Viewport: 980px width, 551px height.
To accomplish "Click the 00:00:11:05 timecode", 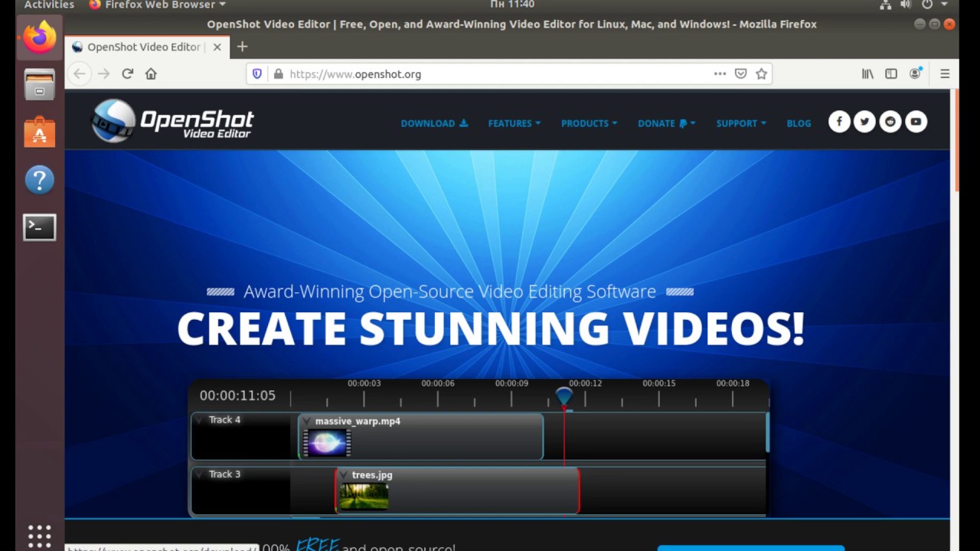I will [237, 396].
